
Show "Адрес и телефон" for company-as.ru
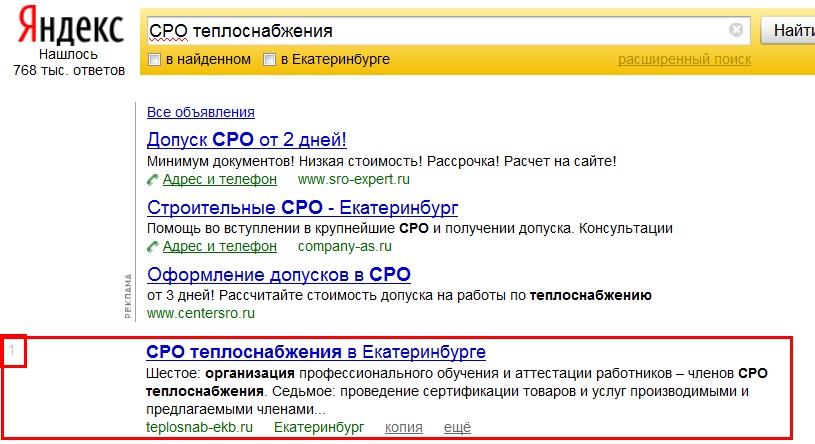pos(219,246)
